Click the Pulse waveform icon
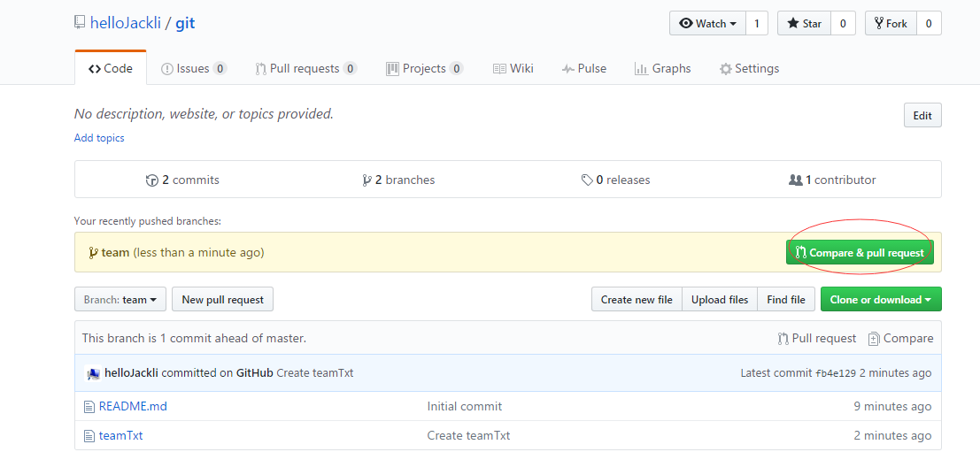The width and height of the screenshot is (980, 452). click(x=567, y=69)
